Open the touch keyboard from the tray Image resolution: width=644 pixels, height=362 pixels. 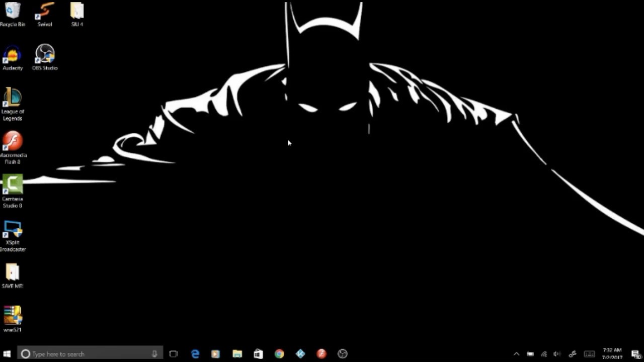(590, 354)
